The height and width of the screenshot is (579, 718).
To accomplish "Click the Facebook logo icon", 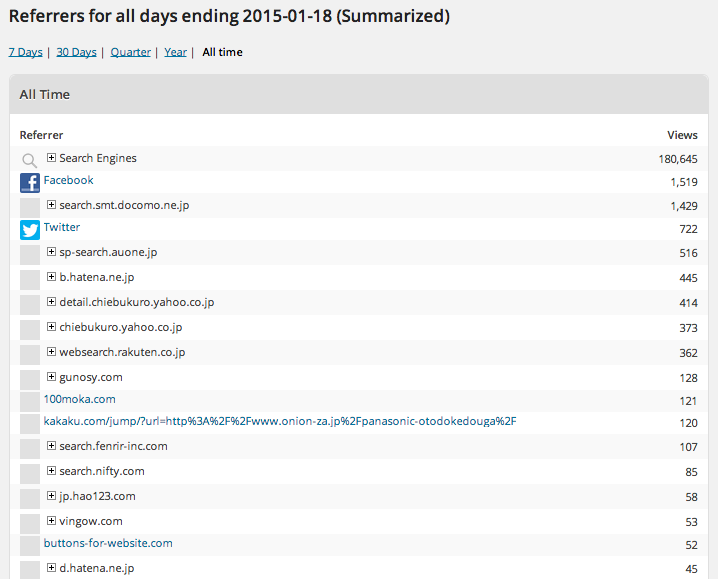I will pos(30,183).
